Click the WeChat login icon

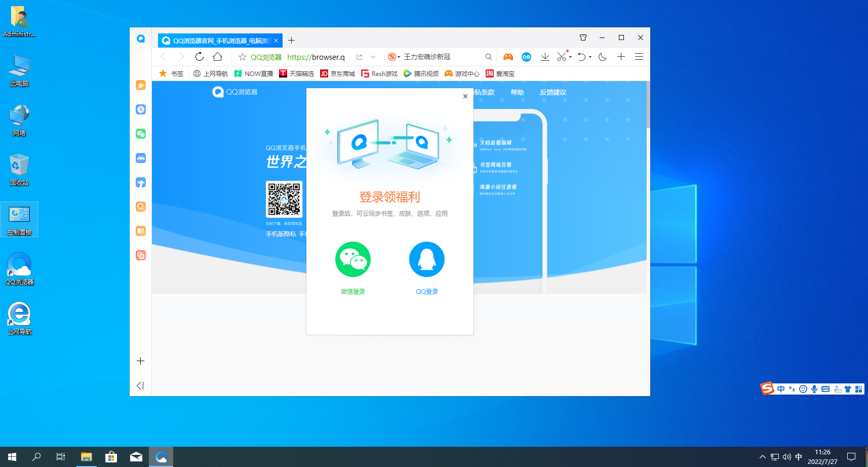point(353,259)
